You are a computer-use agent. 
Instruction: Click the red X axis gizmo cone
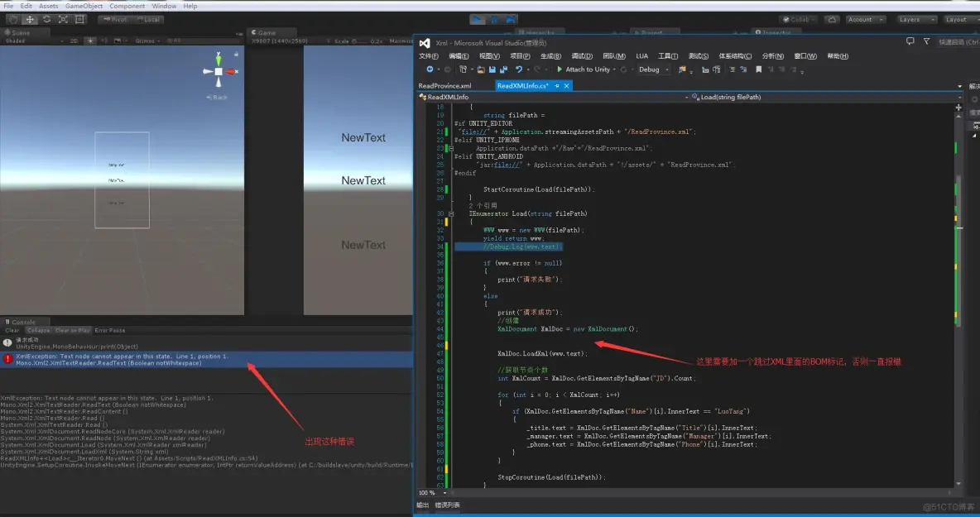pos(231,72)
